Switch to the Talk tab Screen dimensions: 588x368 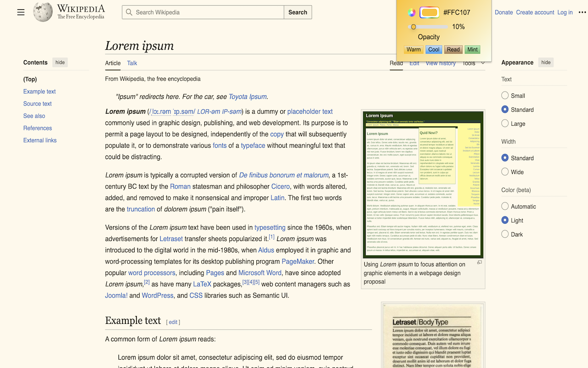[x=132, y=63]
